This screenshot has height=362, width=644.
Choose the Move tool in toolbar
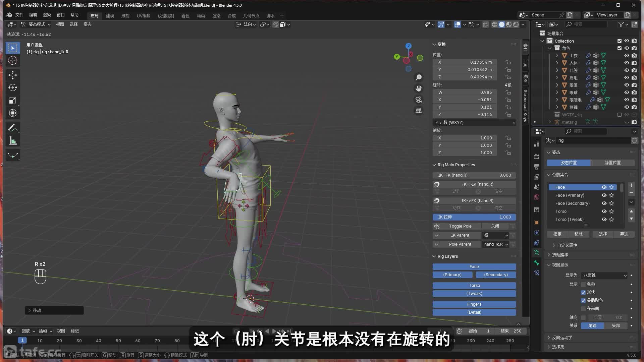(13, 75)
